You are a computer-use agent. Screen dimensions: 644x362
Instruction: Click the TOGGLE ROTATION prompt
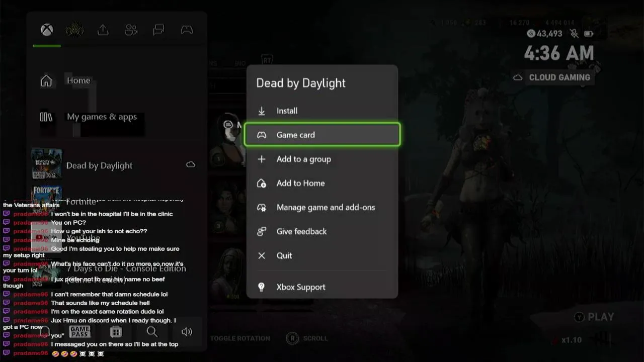[x=239, y=338]
